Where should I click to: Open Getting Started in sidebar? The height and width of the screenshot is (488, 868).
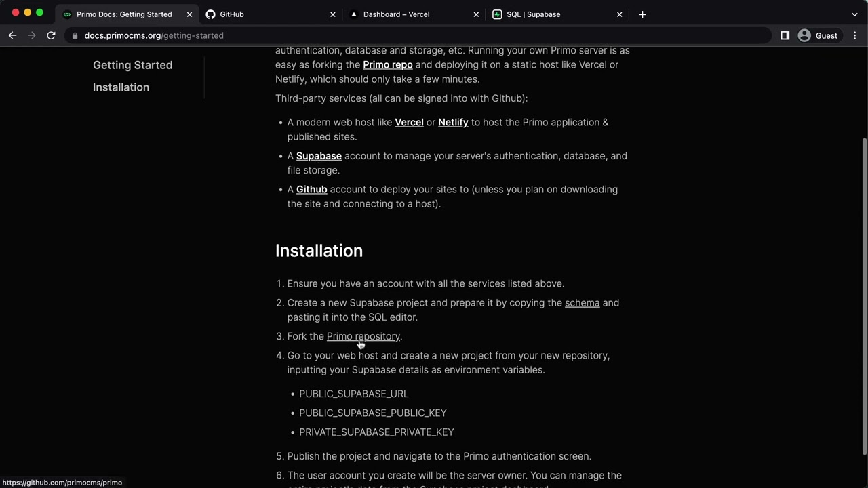point(133,65)
